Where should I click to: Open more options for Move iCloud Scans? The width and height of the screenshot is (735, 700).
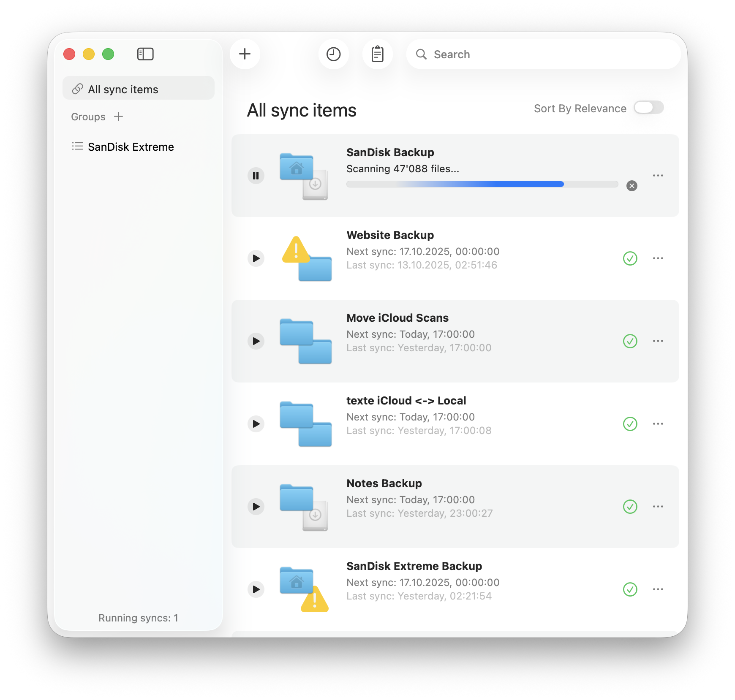[x=658, y=341]
